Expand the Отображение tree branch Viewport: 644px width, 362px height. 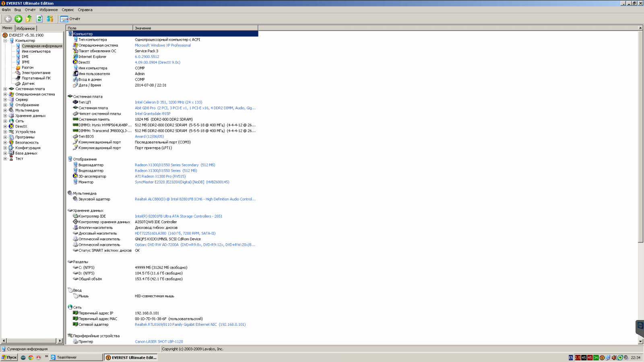[5, 105]
